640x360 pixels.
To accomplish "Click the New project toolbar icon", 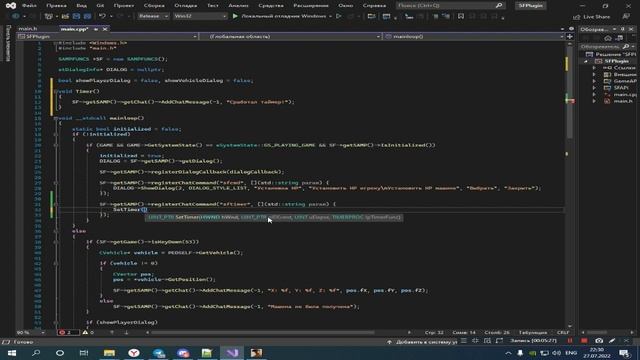I will click(49, 16).
